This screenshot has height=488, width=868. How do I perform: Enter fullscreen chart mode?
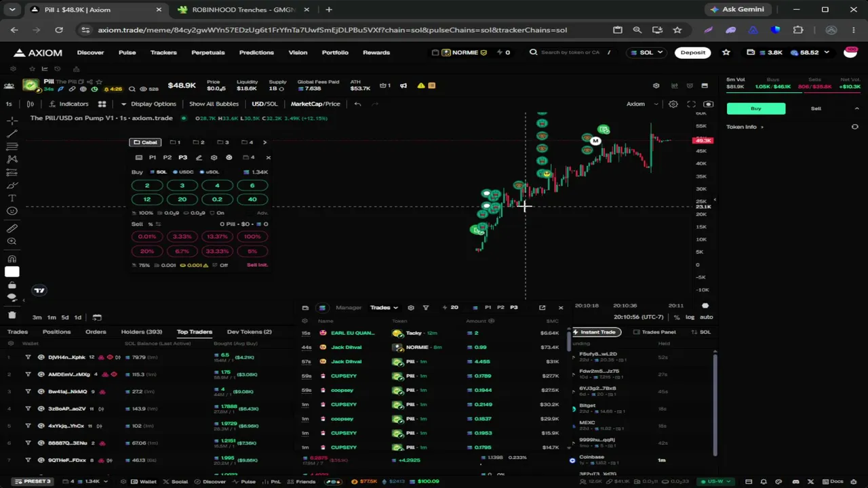pos(691,104)
